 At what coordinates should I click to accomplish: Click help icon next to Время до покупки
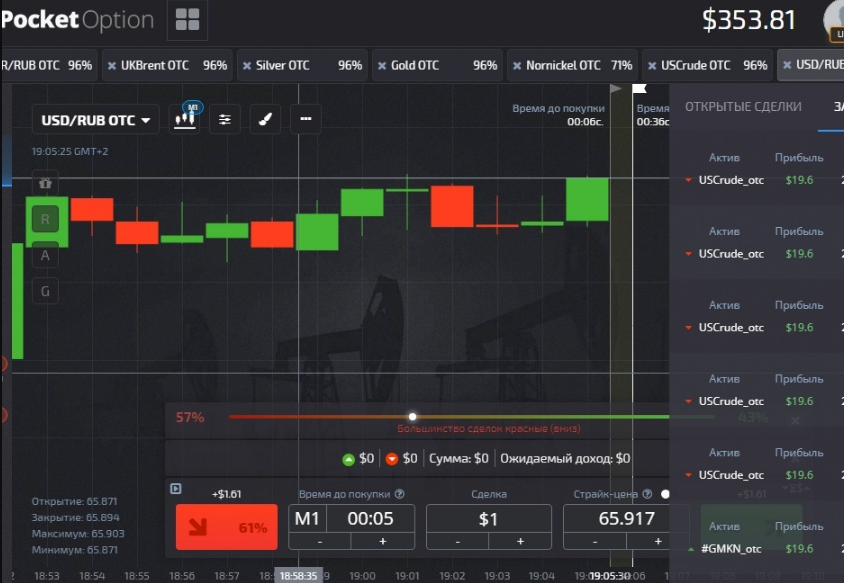[399, 494]
